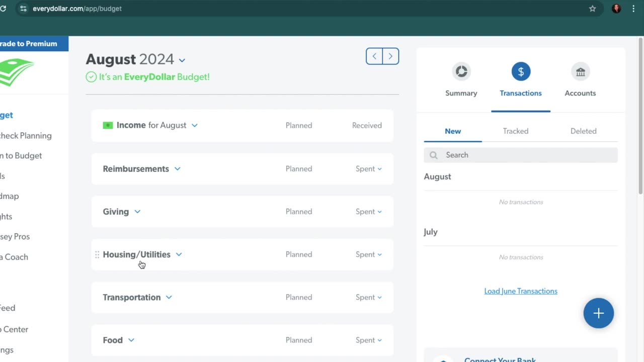The image size is (644, 362).
Task: Click Received header in Income row
Action: coord(367,125)
